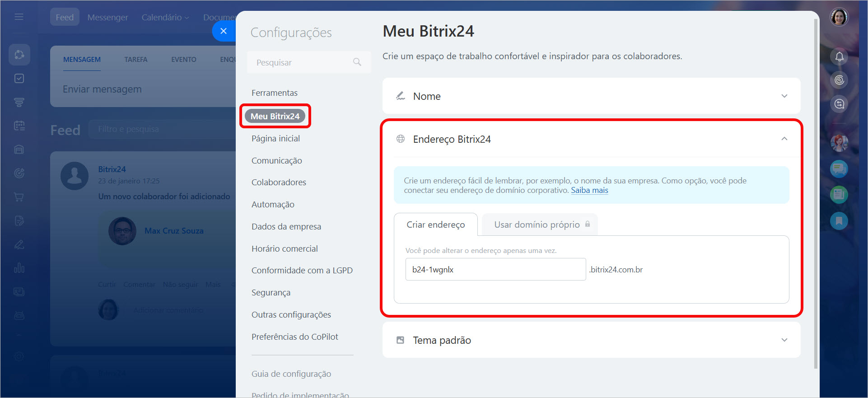Screen dimensions: 868x398
Task: Open notifications bell icon
Action: pos(839,56)
